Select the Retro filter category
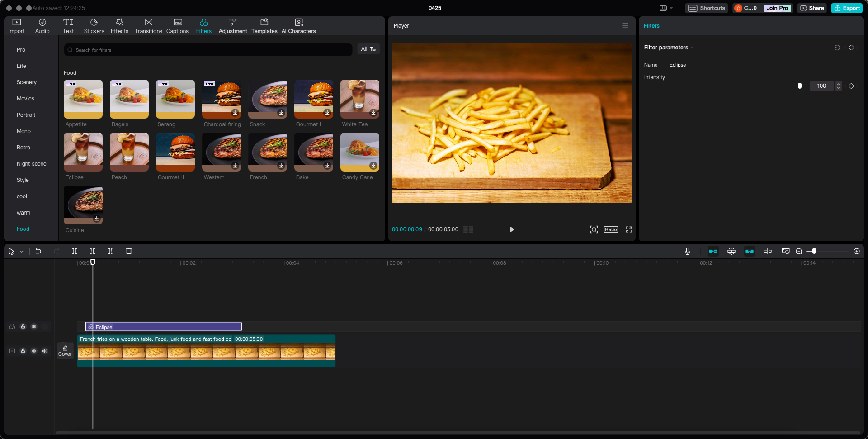Viewport: 868px width, 439px height. [x=24, y=148]
